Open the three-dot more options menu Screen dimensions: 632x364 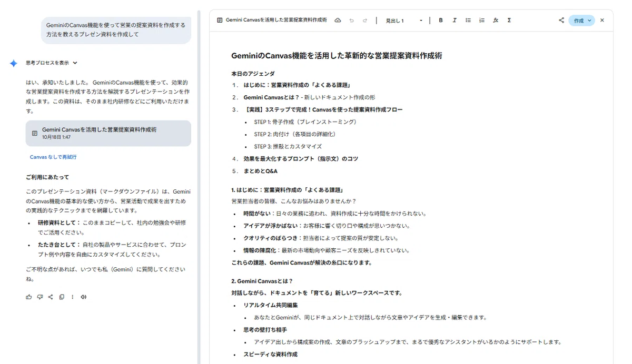[x=73, y=297]
